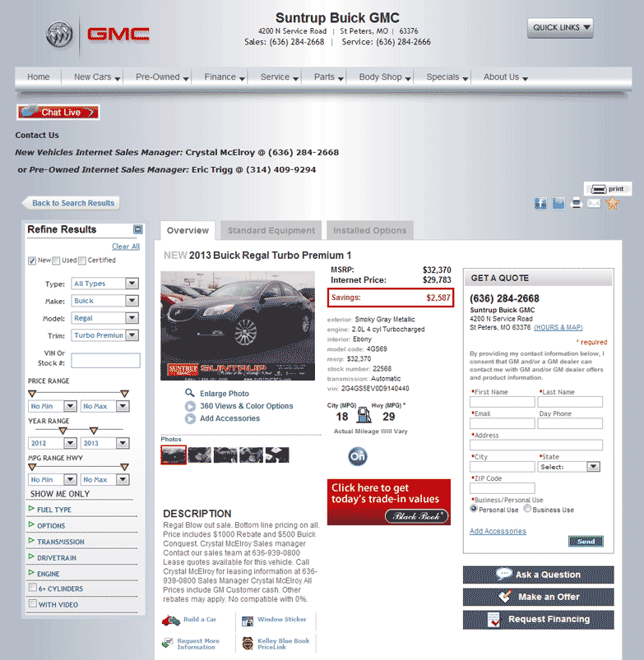Screen dimensions: 644x660
Task: Expand Options filter
Action: pos(51,526)
